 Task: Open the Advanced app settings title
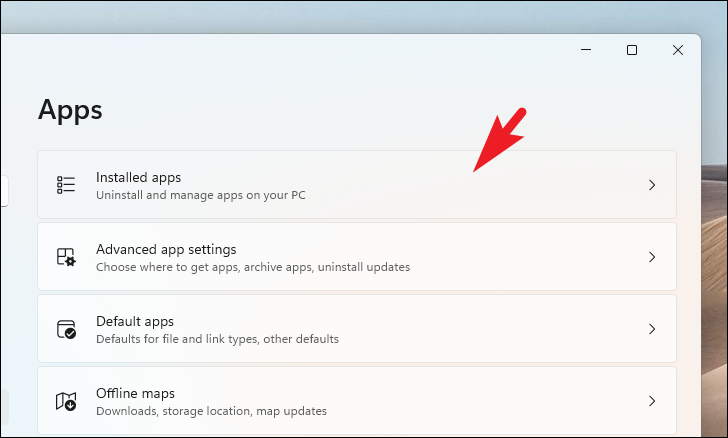coord(166,249)
